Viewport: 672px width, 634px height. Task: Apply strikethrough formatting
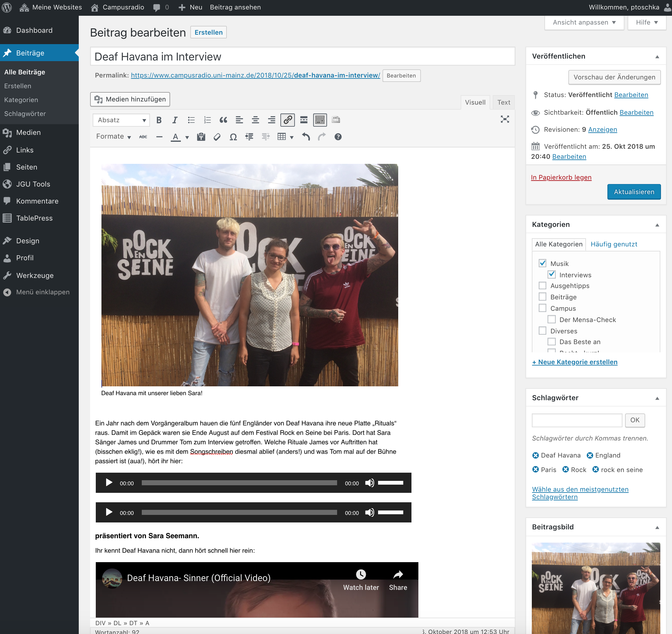143,137
